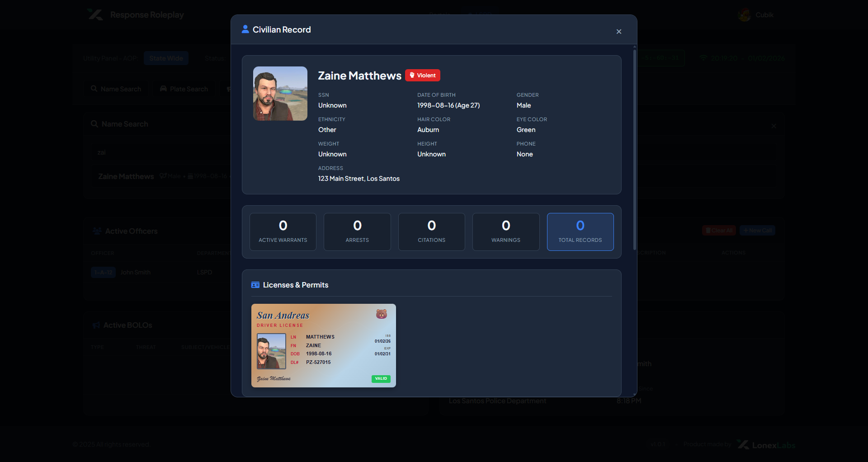Click the ethnicity value Other

click(x=327, y=130)
